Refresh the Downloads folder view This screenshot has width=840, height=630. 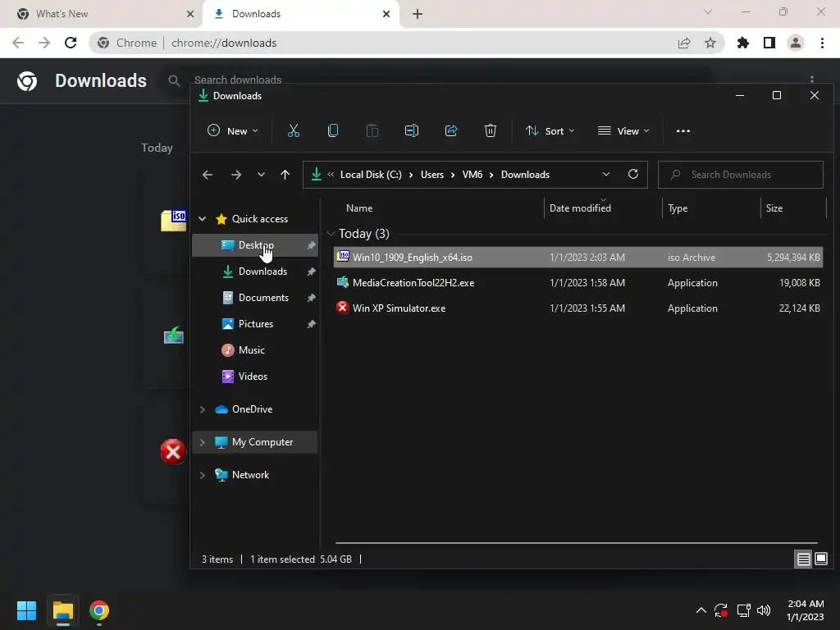[x=633, y=174]
